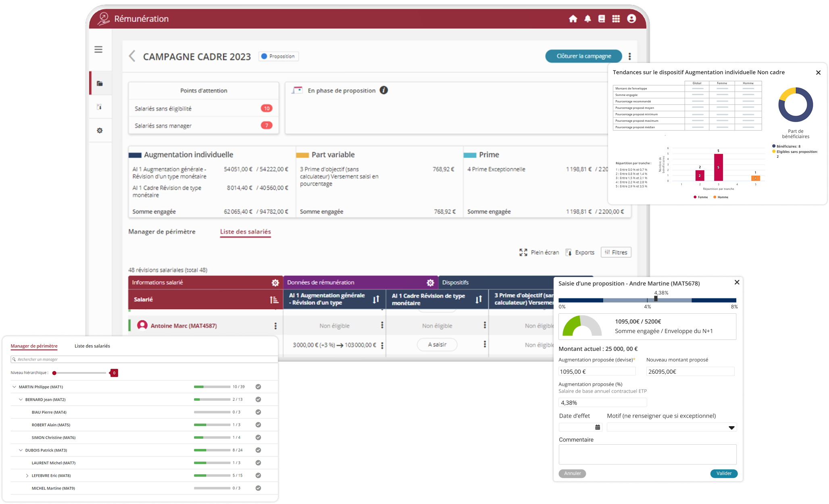Toggle check mark for MARTIN Philippe

click(x=258, y=387)
